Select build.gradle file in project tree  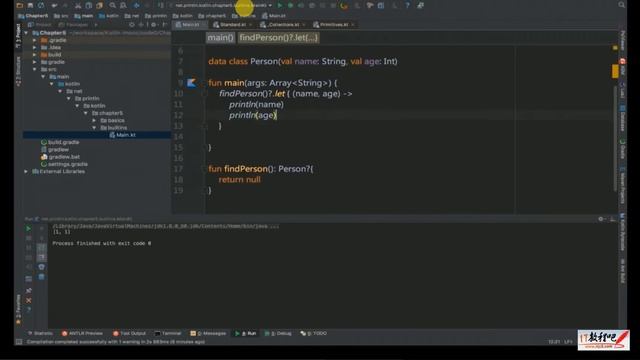click(60, 142)
